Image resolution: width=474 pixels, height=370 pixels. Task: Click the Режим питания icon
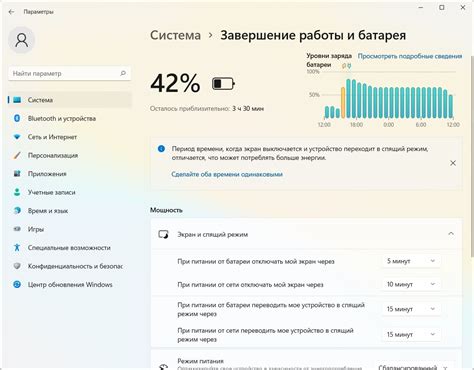click(163, 367)
